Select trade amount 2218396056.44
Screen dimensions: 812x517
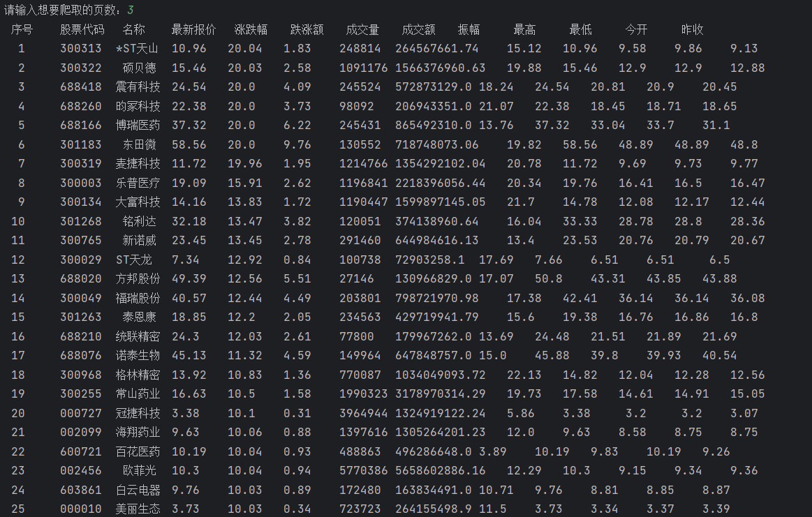click(x=441, y=183)
